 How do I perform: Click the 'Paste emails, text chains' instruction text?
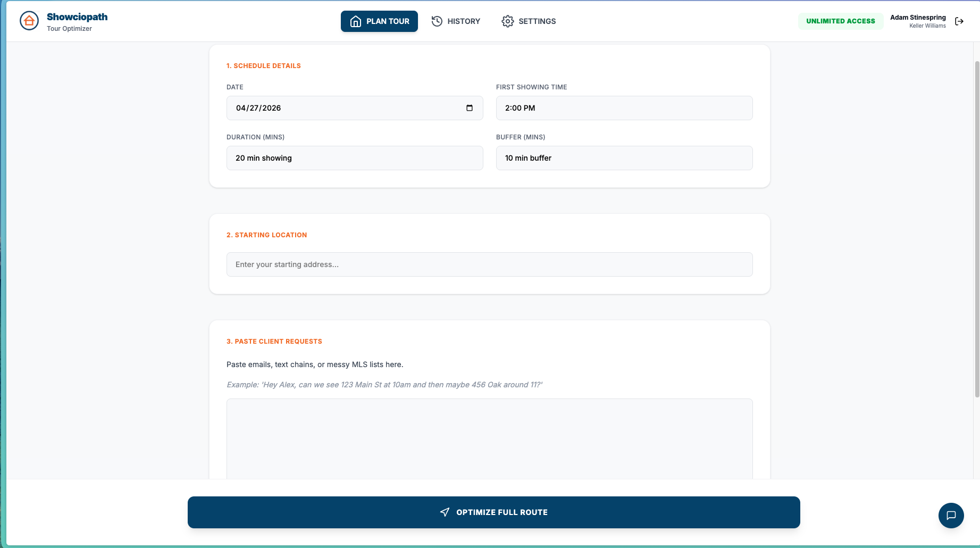click(315, 364)
